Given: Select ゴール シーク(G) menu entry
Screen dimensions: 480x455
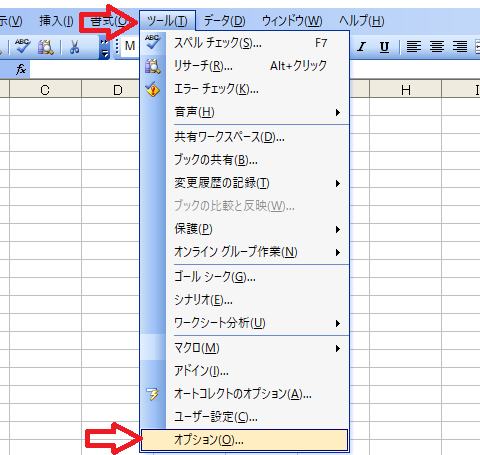Looking at the screenshot, I should 245,277.
